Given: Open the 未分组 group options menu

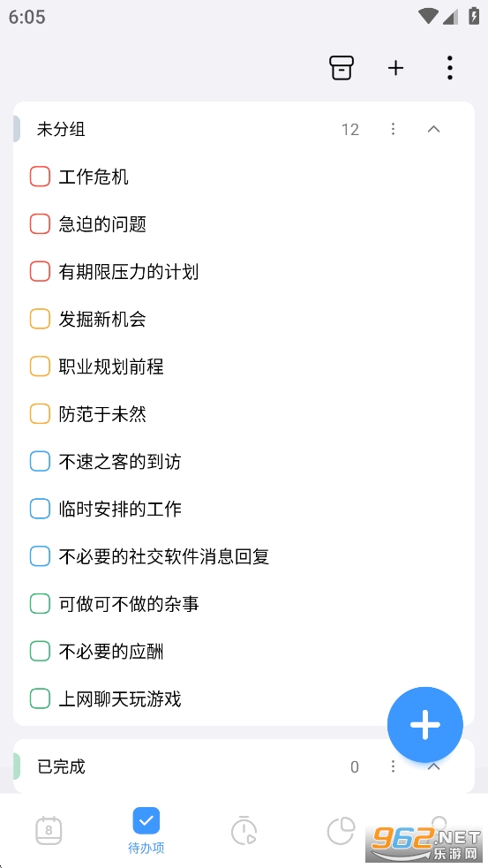Looking at the screenshot, I should click(393, 130).
